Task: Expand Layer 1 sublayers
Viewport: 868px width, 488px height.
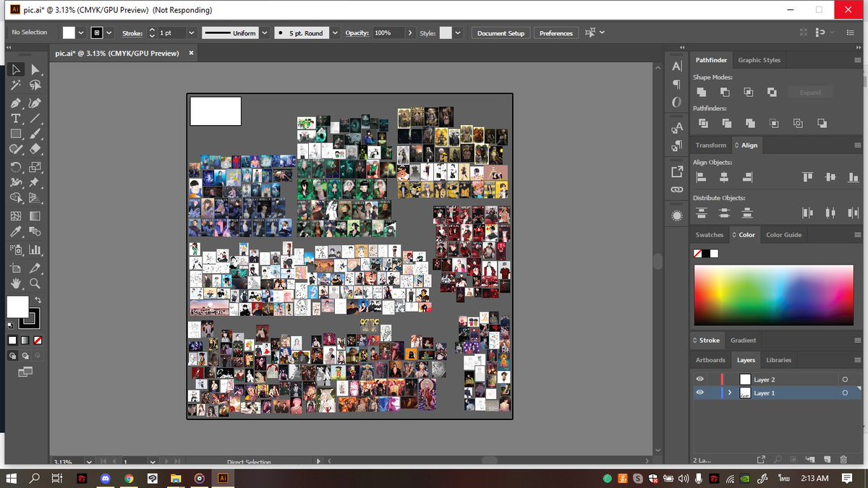Action: (x=730, y=393)
